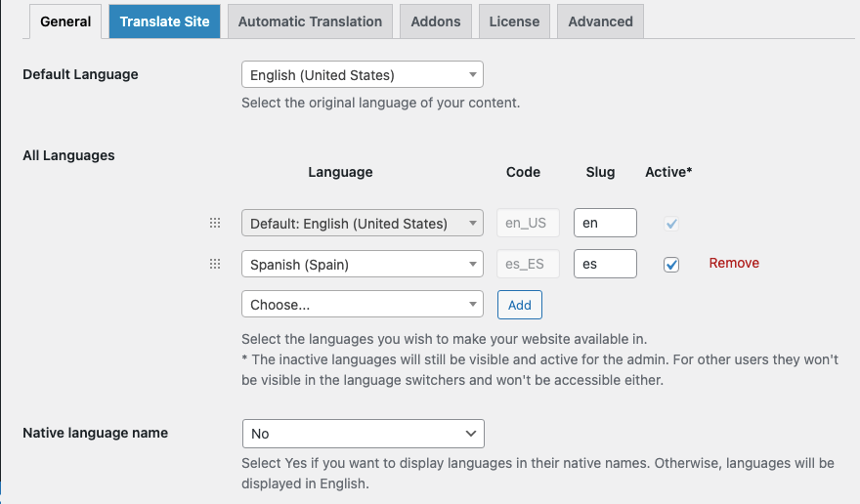Switch to the Addons tab
This screenshot has width=860, height=504.
[x=436, y=21]
